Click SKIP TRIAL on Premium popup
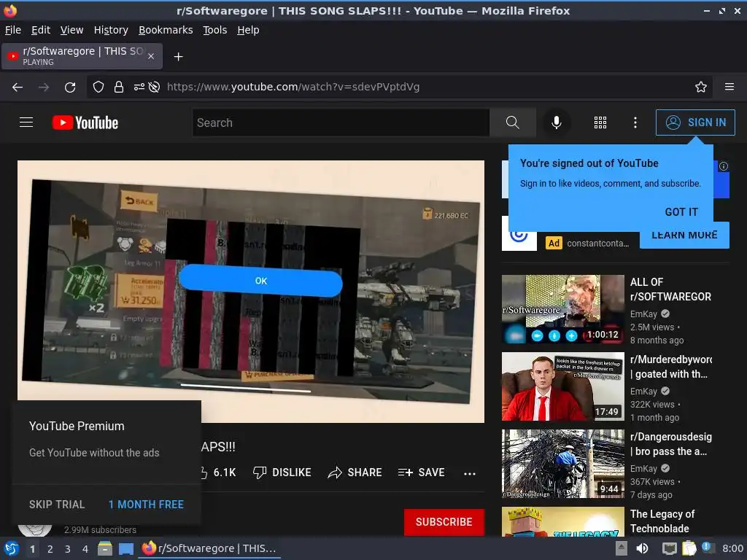This screenshot has height=560, width=747. click(x=57, y=505)
